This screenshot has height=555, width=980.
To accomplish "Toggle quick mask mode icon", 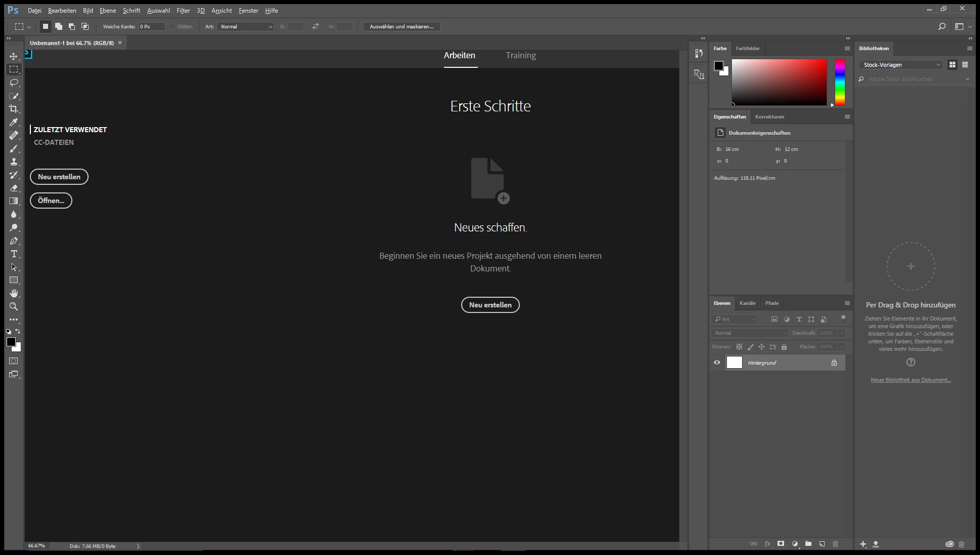I will point(14,361).
